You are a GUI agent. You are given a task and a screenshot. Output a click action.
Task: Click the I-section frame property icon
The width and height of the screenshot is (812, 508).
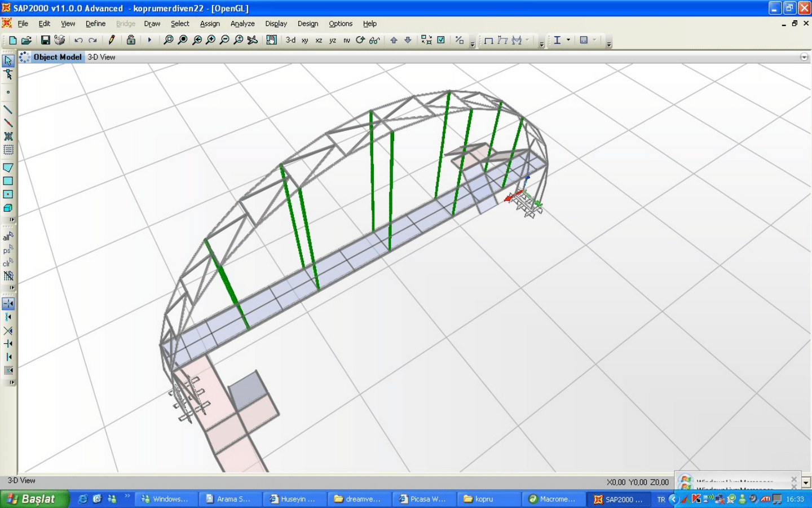(x=557, y=40)
